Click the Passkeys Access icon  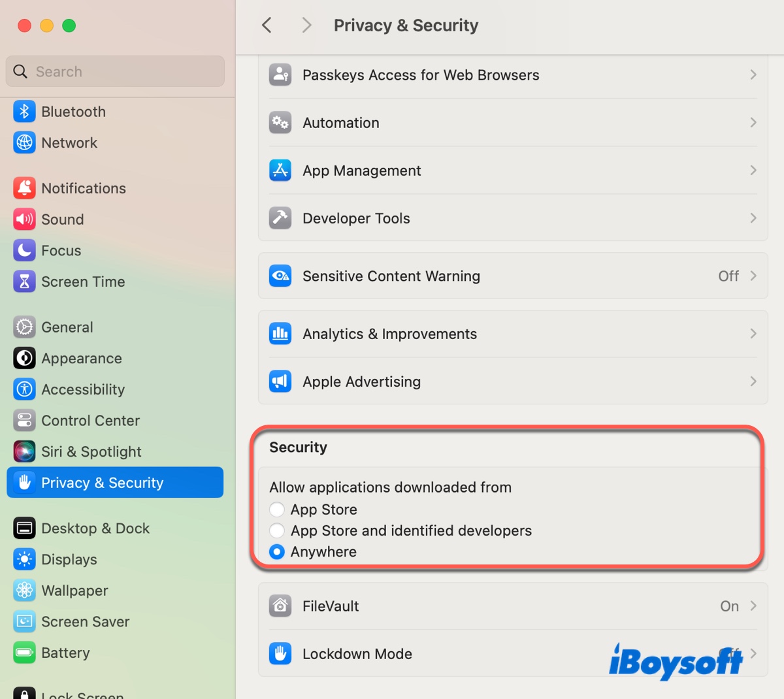tap(280, 74)
